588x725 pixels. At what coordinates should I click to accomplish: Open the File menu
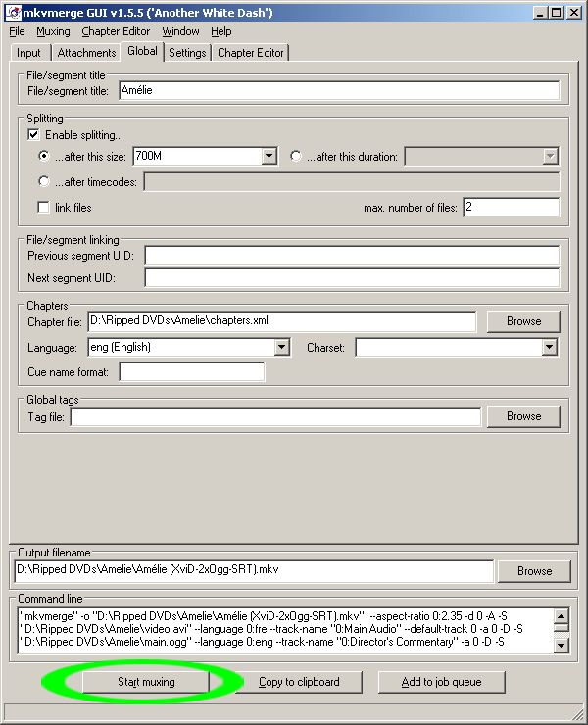click(x=17, y=31)
